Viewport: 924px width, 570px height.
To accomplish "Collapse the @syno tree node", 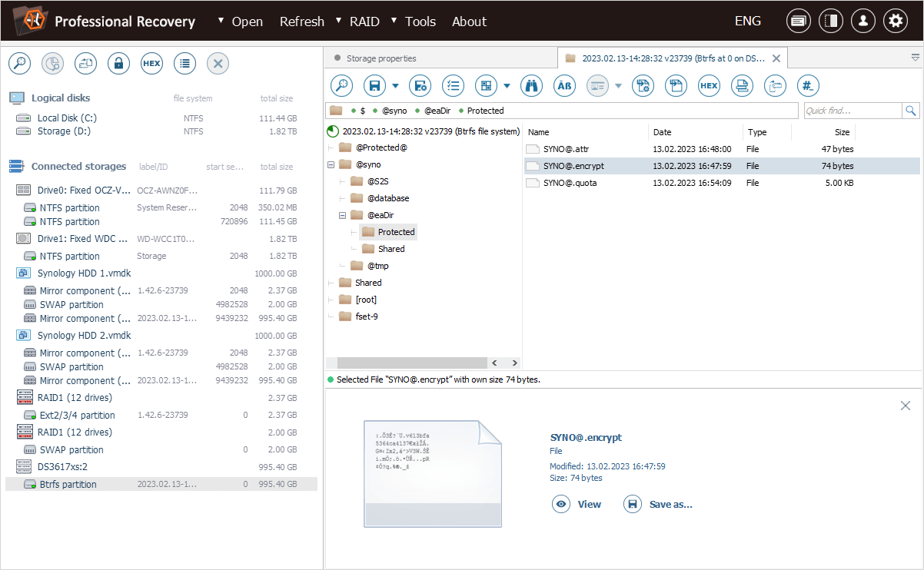I will pyautogui.click(x=331, y=164).
